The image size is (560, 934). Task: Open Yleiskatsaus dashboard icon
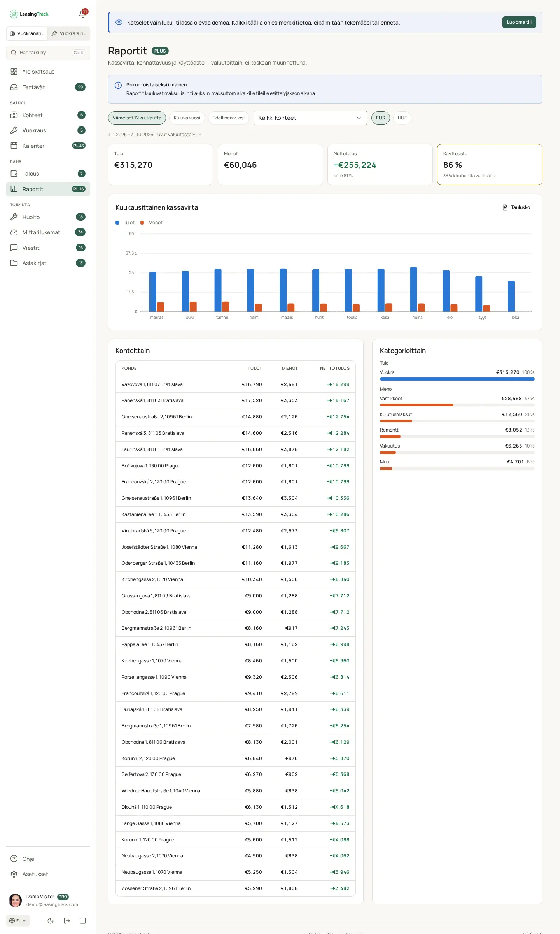[x=14, y=72]
